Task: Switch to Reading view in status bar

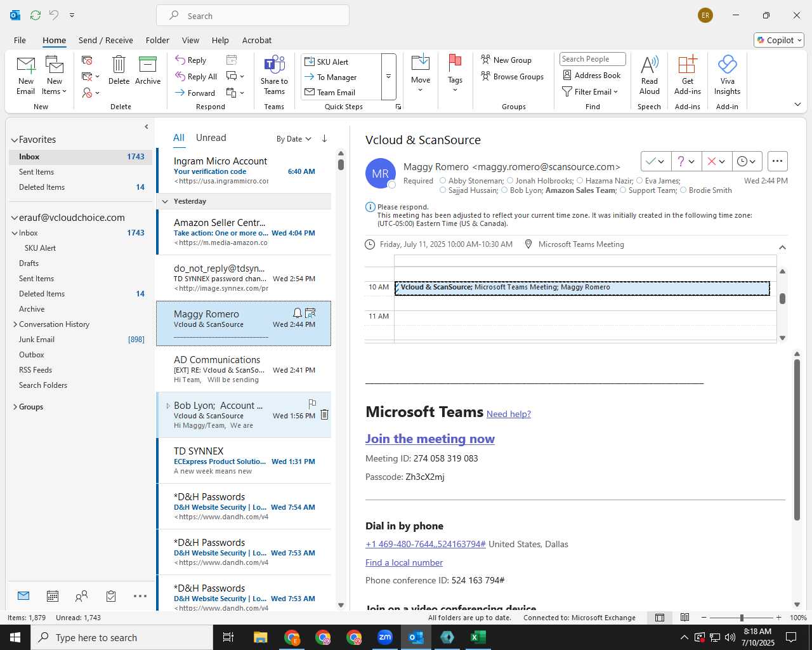Action: click(x=684, y=617)
